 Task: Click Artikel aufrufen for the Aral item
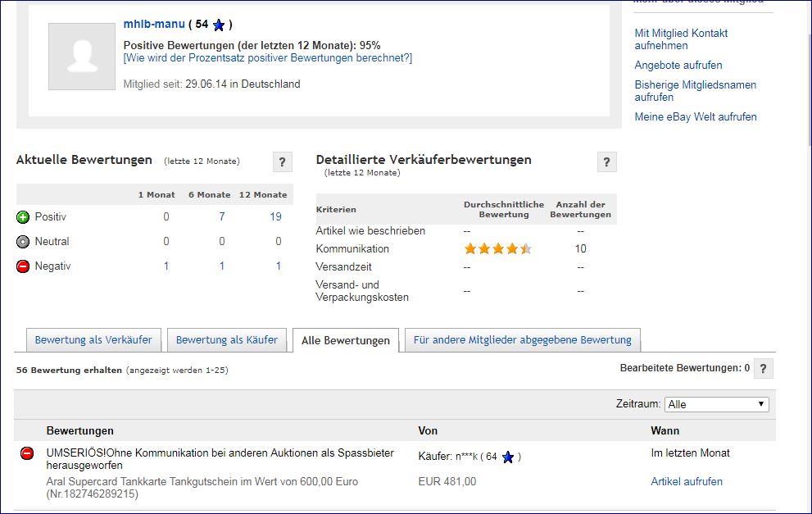687,482
